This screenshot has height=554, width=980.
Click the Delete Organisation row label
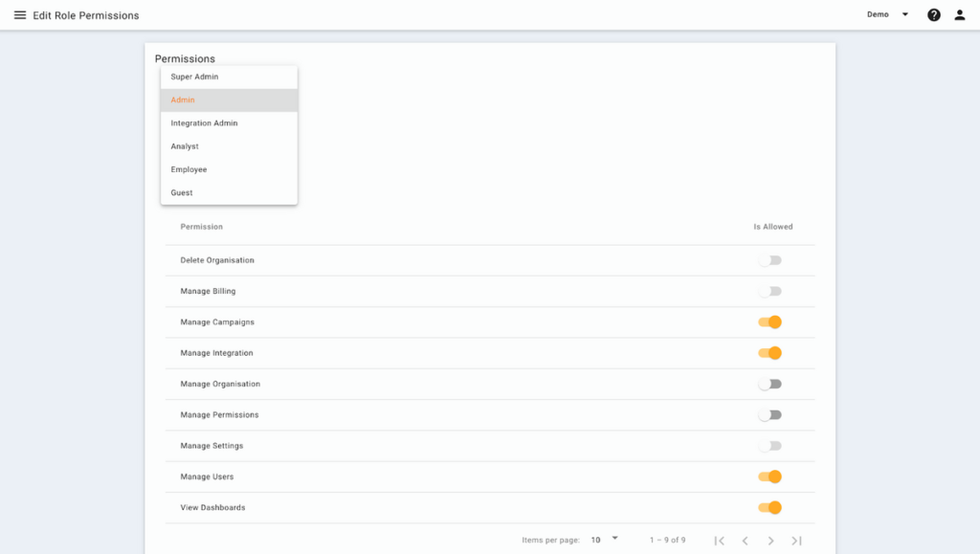[x=217, y=260]
